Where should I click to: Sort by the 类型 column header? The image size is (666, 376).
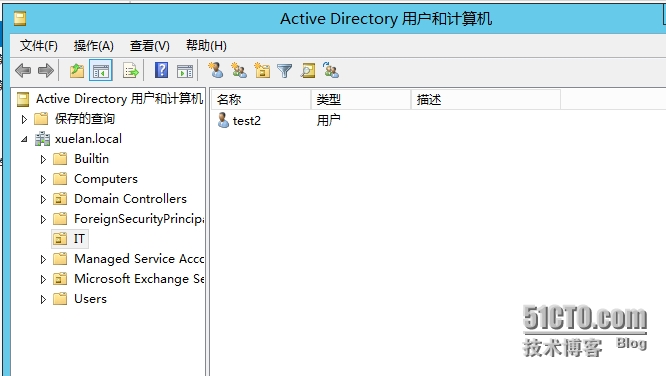pyautogui.click(x=361, y=99)
